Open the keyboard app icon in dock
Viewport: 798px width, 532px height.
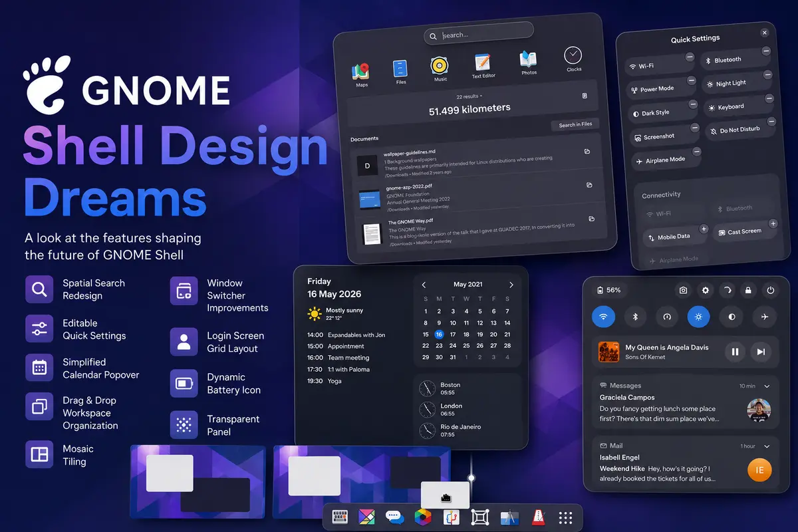pyautogui.click(x=340, y=517)
